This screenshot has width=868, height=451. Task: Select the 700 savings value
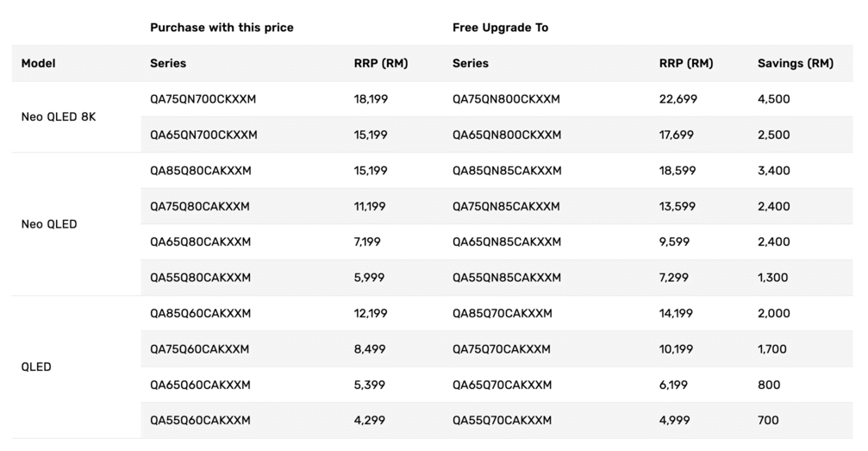click(768, 421)
